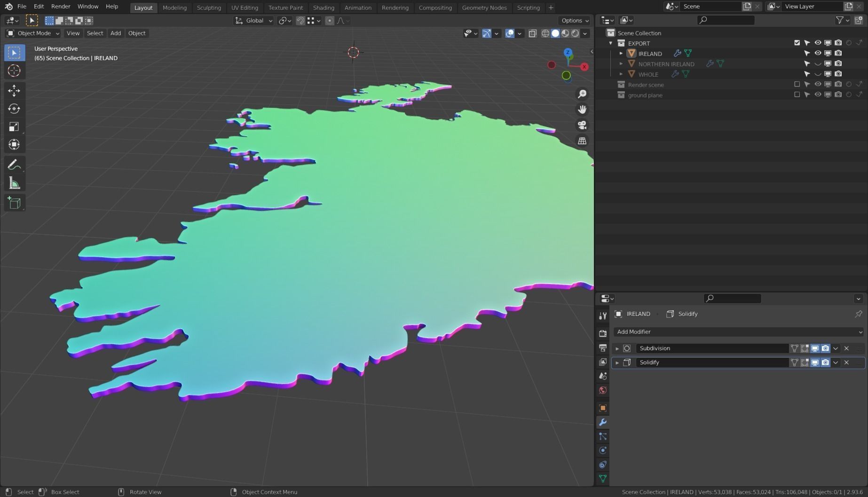Open the viewport Add menu
Viewport: 868px width, 497px height.
116,33
